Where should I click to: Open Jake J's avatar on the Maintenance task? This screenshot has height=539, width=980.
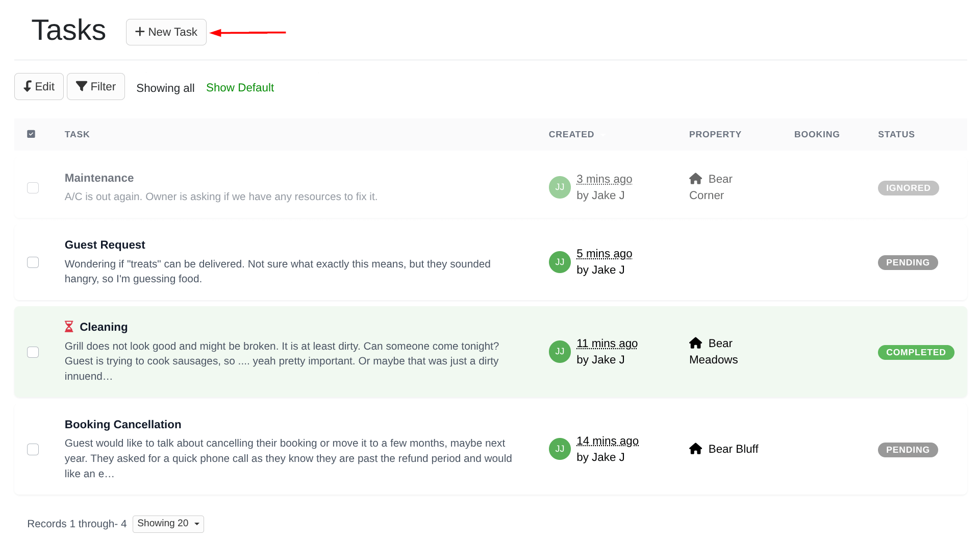pos(560,187)
